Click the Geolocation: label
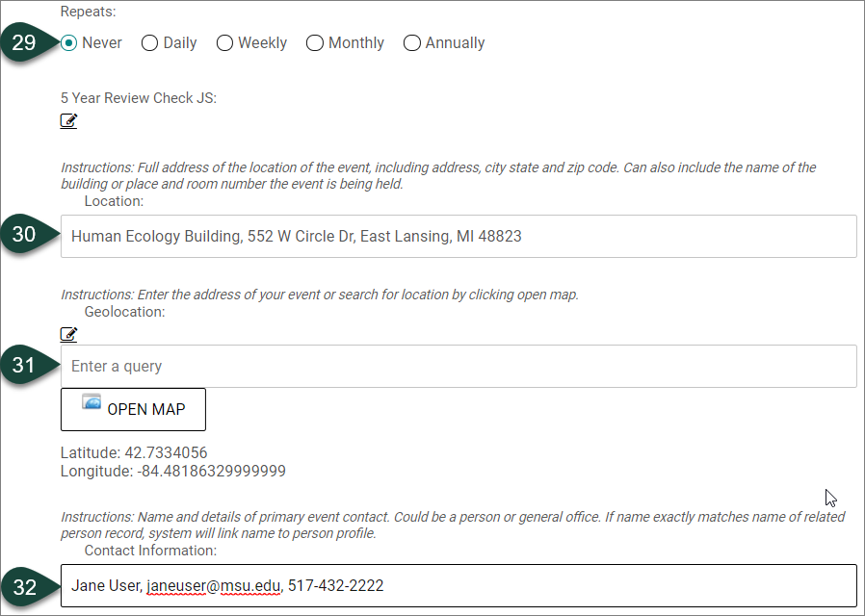 (124, 312)
